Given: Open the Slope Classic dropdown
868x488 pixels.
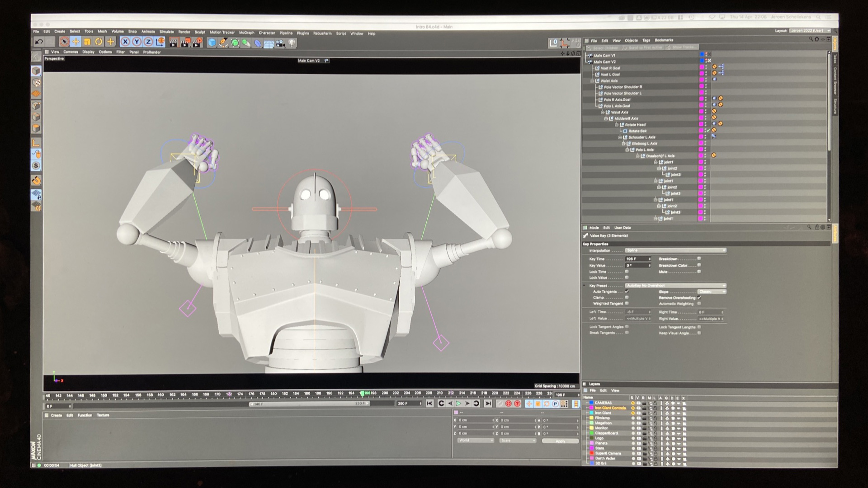Looking at the screenshot, I should pos(711,291).
